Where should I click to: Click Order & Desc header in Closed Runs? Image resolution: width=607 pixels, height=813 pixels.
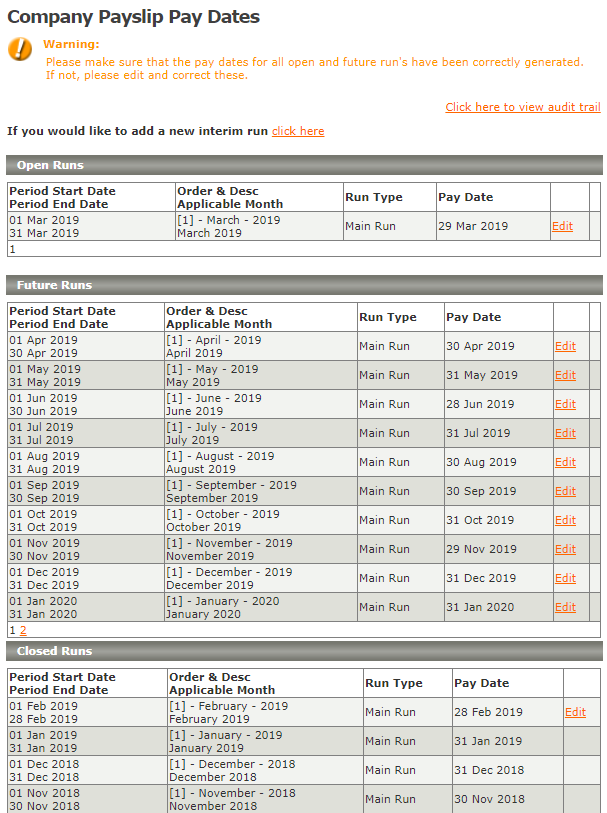tap(209, 677)
